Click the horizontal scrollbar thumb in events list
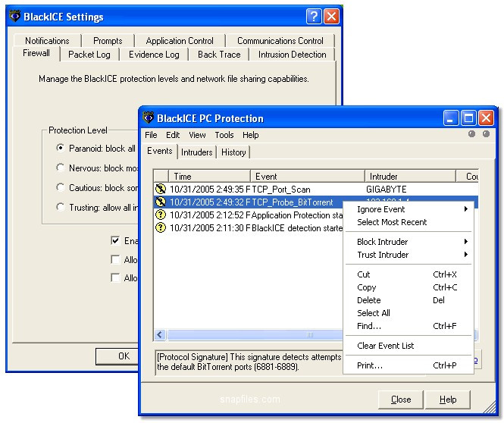This screenshot has height=423, width=504. pyautogui.click(x=255, y=334)
